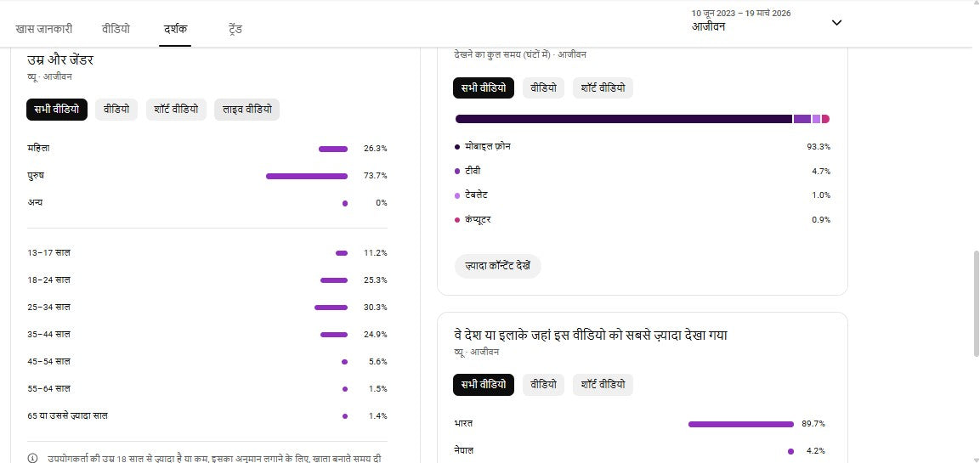Click the भारत 89.7% country bar

[740, 424]
